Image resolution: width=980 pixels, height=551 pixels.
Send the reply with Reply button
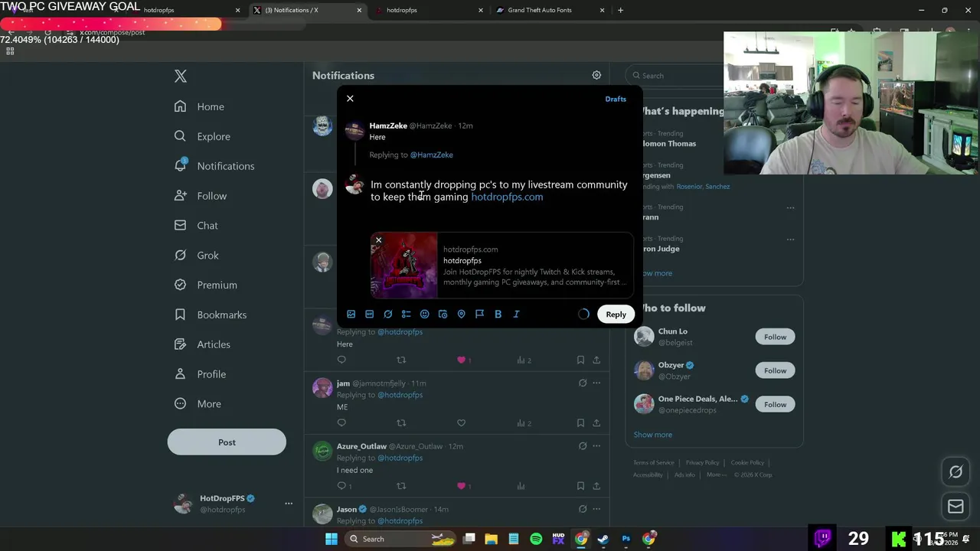(x=616, y=314)
